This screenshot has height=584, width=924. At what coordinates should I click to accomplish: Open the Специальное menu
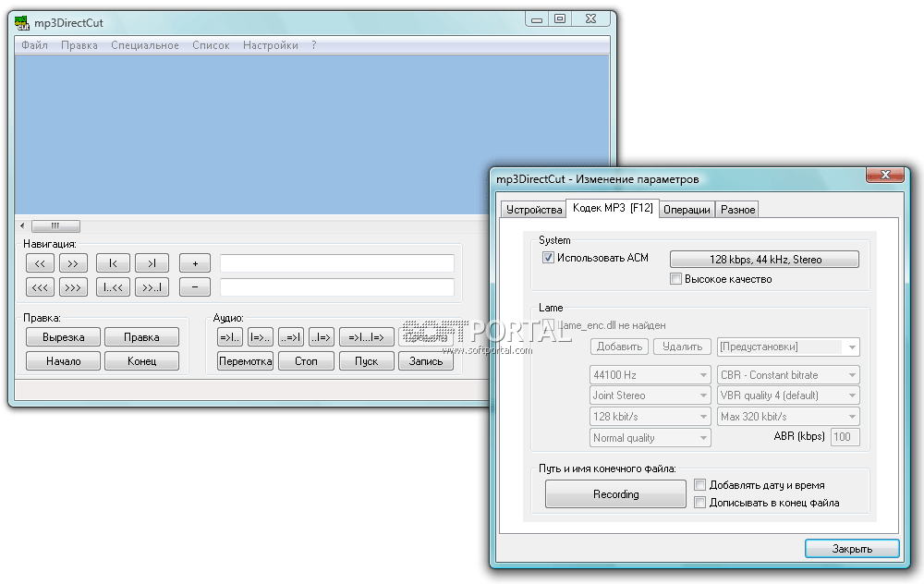tap(145, 45)
